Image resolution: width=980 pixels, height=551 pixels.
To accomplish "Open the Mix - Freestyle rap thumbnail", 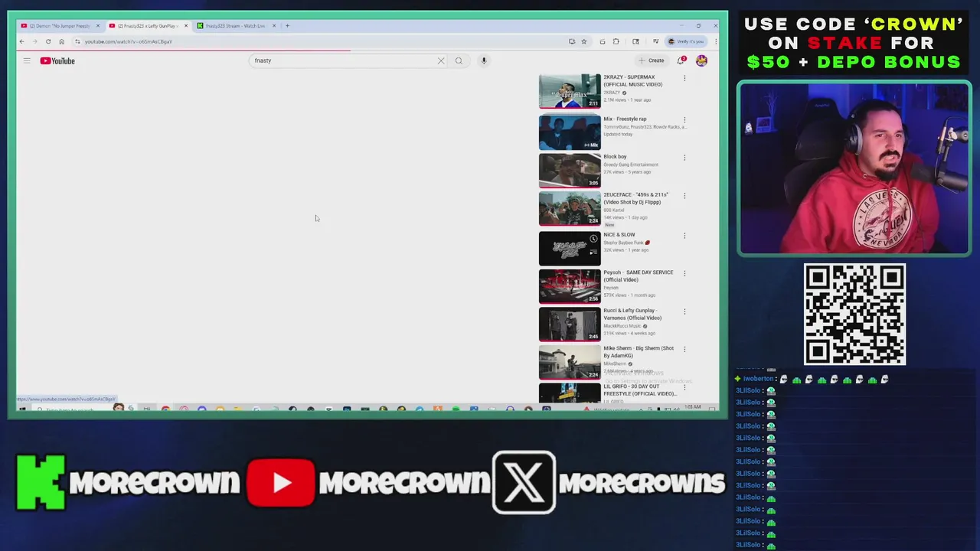I will (x=570, y=132).
